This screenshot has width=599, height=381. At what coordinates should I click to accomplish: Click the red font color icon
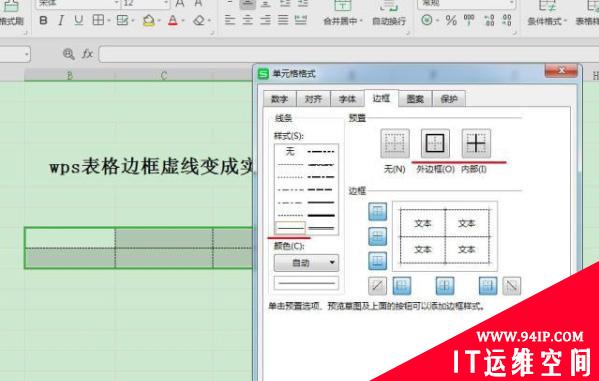click(x=173, y=20)
